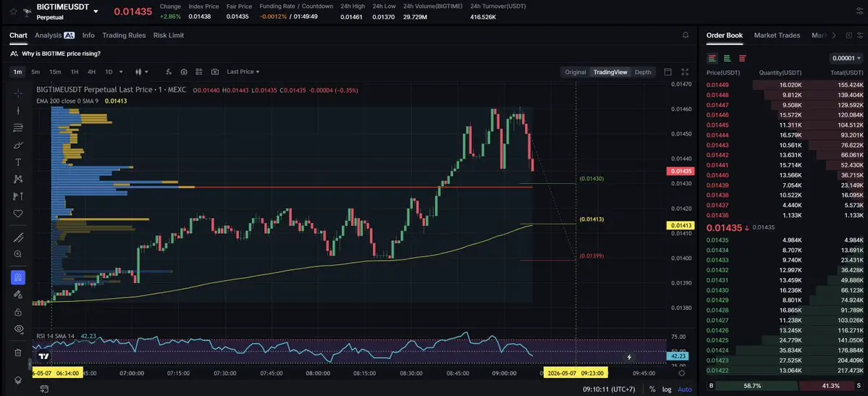Select the 1H timeframe

(x=74, y=72)
